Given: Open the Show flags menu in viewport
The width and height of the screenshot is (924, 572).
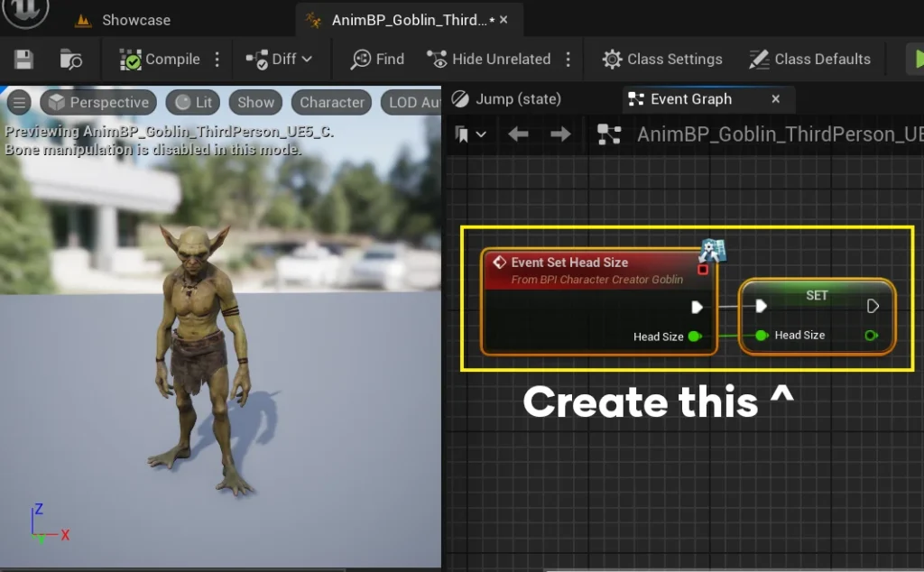Looking at the screenshot, I should click(x=255, y=103).
